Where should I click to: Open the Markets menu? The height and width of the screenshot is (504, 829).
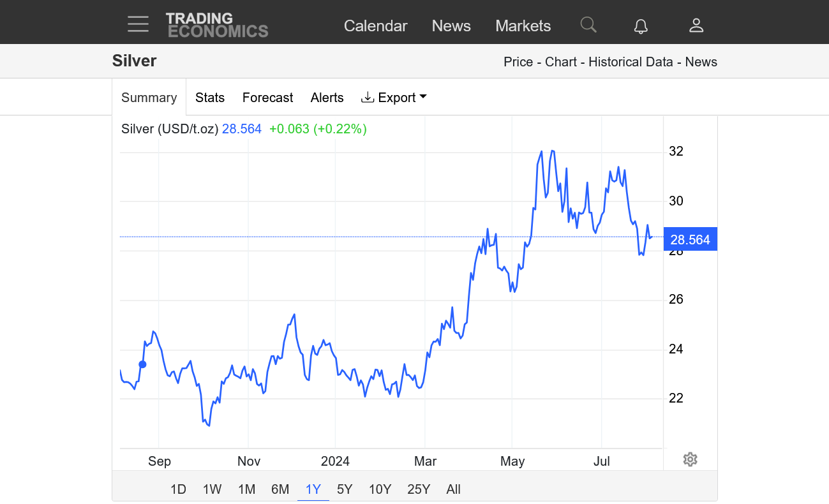coord(523,26)
